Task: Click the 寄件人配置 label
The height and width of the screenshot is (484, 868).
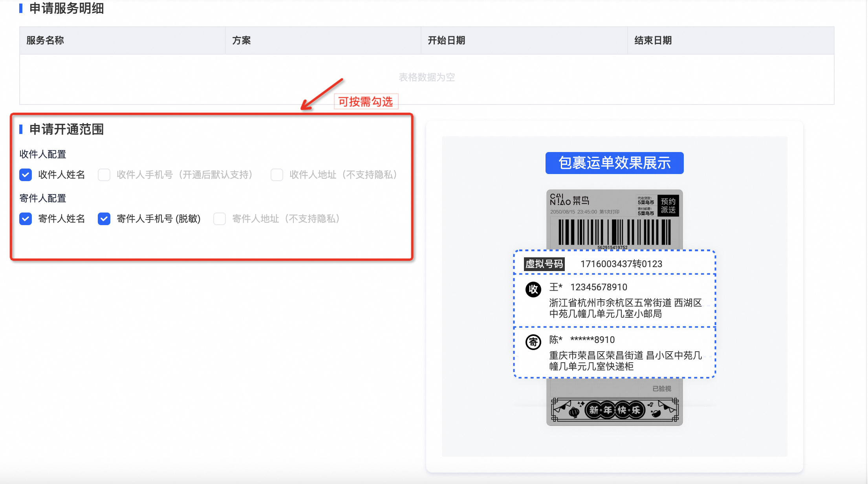Action: coord(43,198)
